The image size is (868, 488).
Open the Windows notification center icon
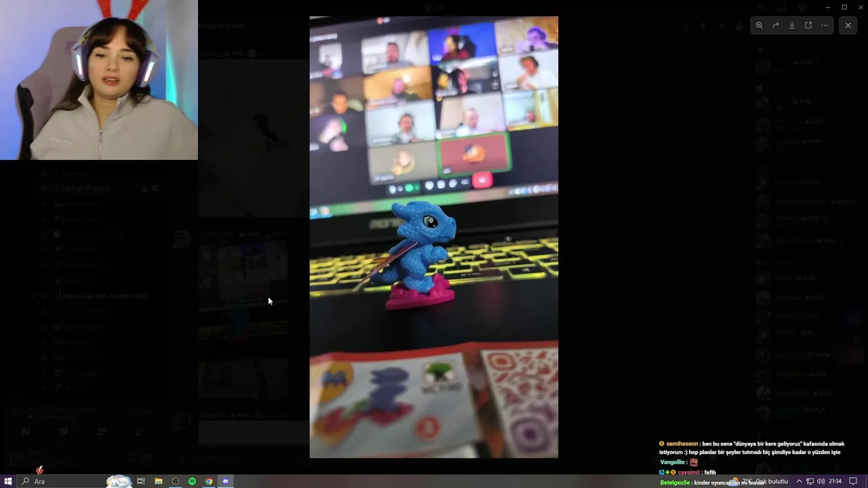(854, 481)
